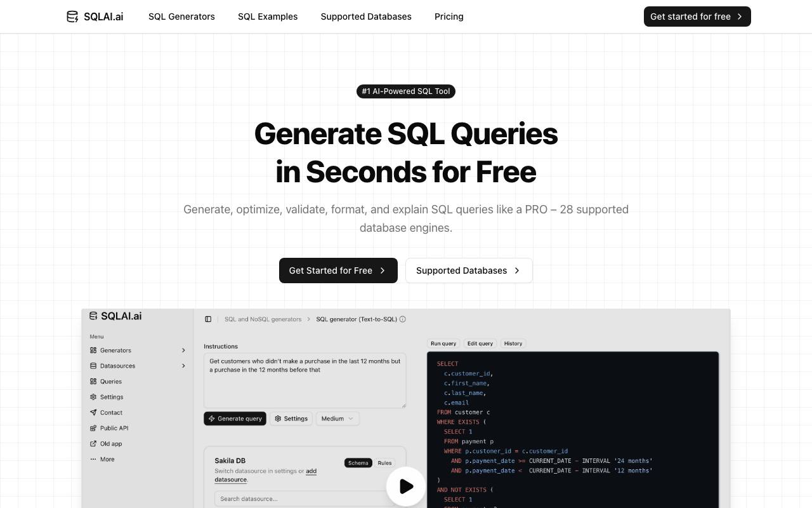
Task: Expand the Generators menu chevron
Action: click(183, 351)
